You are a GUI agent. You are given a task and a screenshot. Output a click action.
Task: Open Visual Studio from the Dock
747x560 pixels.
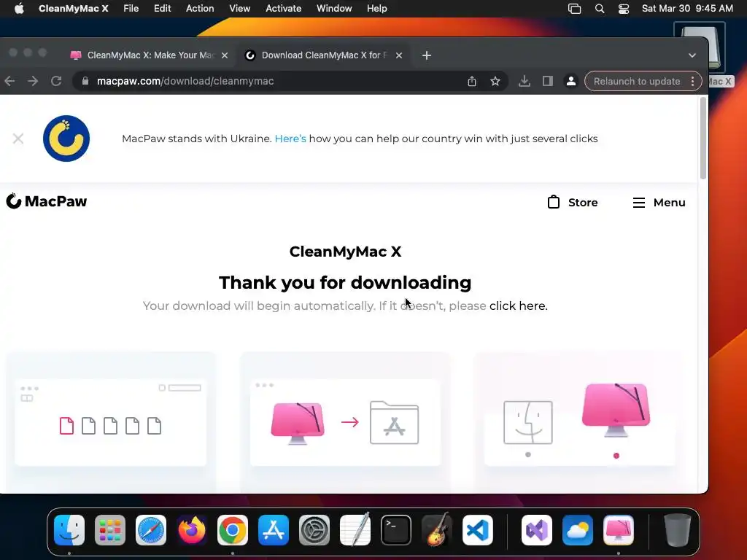537,530
